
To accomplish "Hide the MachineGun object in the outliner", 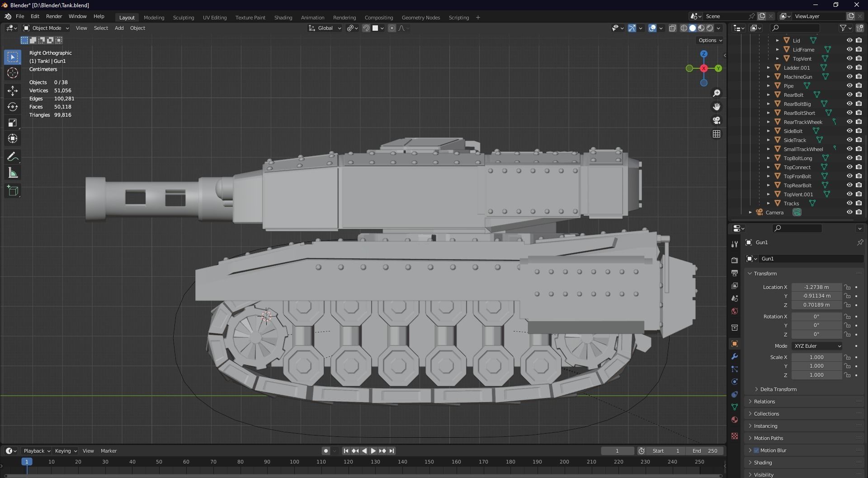I will coord(850,76).
